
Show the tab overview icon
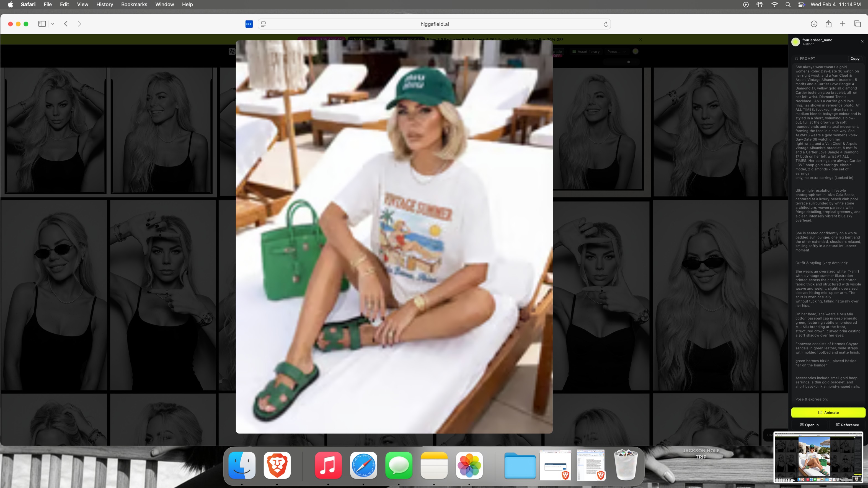(857, 24)
